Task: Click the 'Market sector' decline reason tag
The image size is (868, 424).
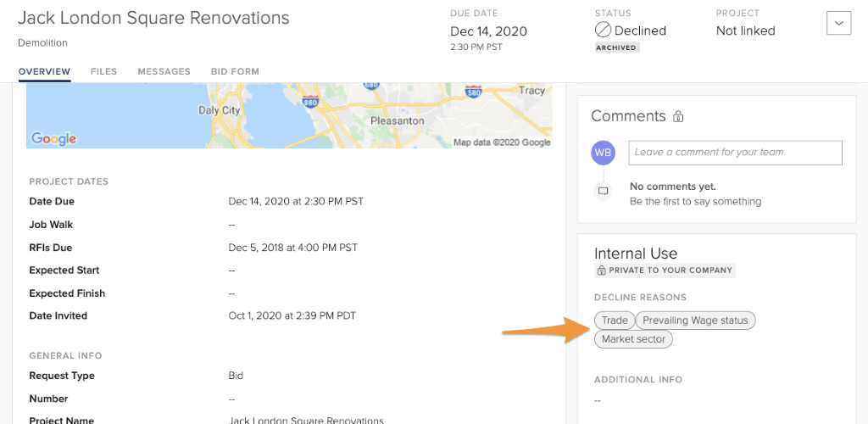Action: [x=633, y=339]
